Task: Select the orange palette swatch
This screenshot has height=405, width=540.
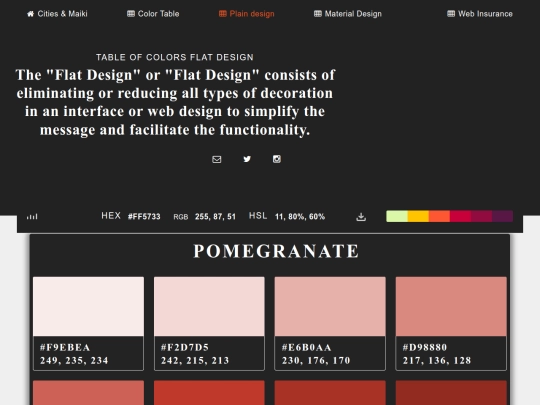Action: point(439,216)
